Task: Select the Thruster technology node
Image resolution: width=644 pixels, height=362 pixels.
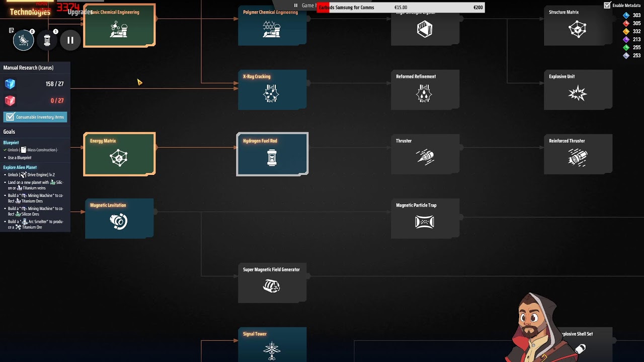Action: pos(425,154)
